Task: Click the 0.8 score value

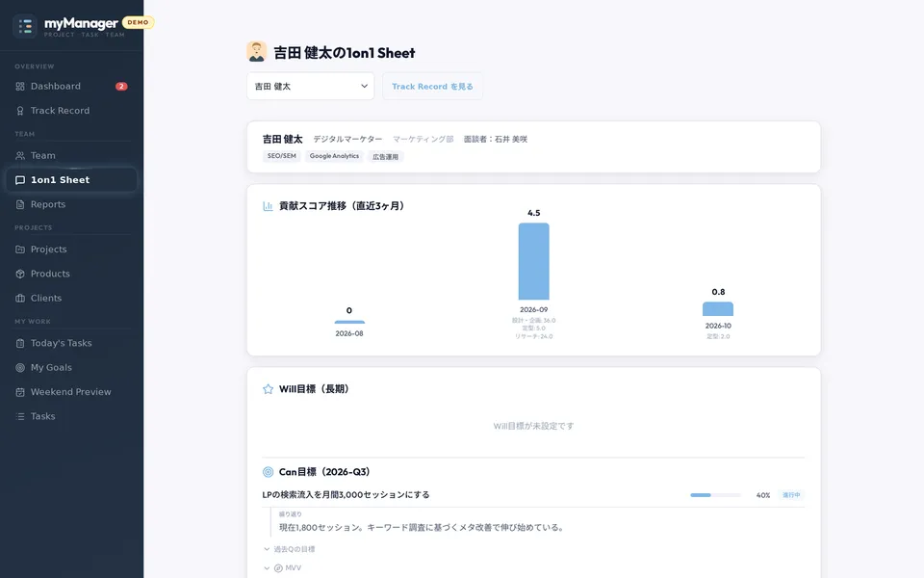Action: click(x=718, y=292)
